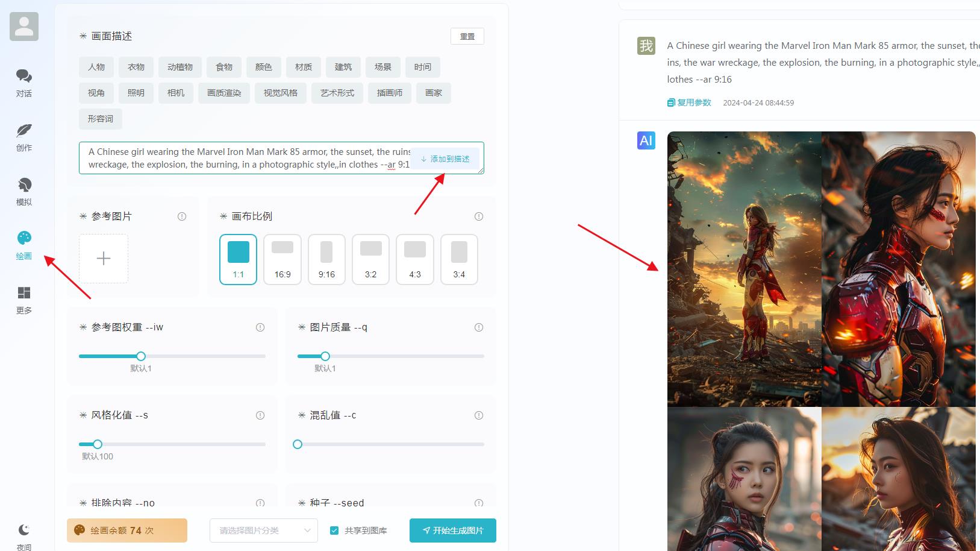The width and height of the screenshot is (980, 551).
Task: Open the 插画师 prompt tag category
Action: pyautogui.click(x=390, y=93)
